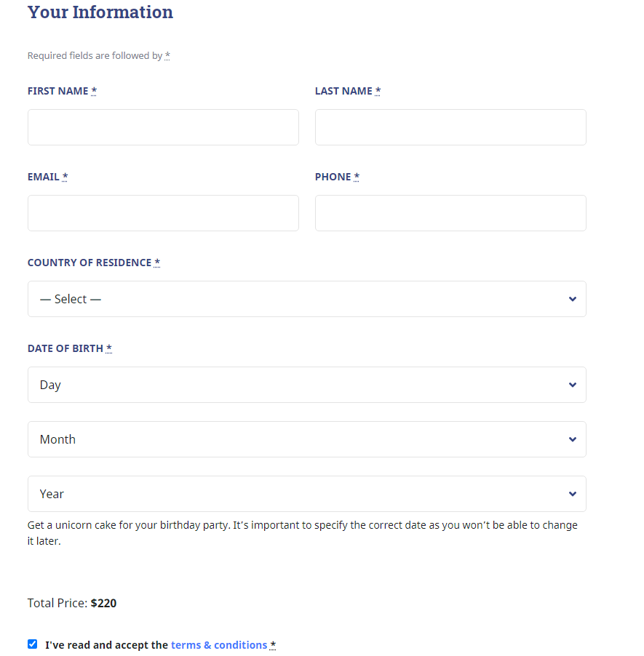Click the chevron arrow on Month dropdown

[x=573, y=439]
